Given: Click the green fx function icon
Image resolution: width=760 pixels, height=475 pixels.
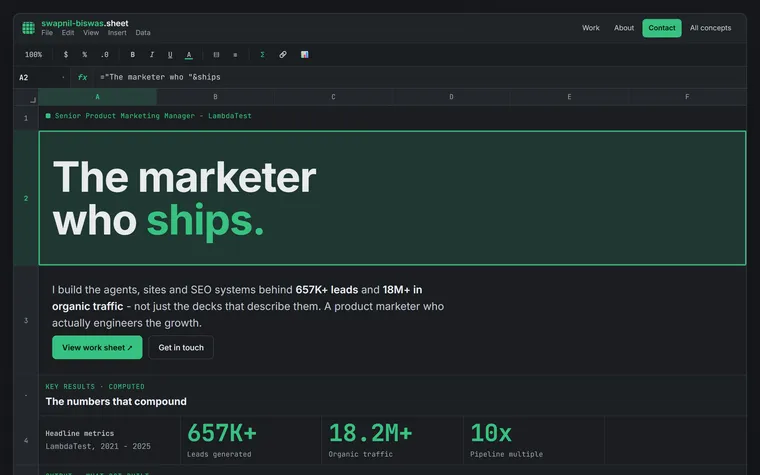Looking at the screenshot, I should (82, 77).
